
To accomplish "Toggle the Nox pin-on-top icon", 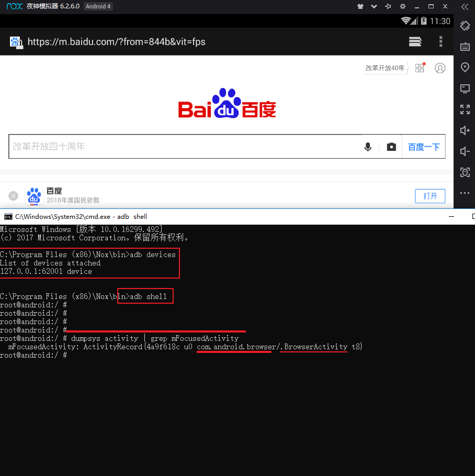I will click(x=388, y=6).
